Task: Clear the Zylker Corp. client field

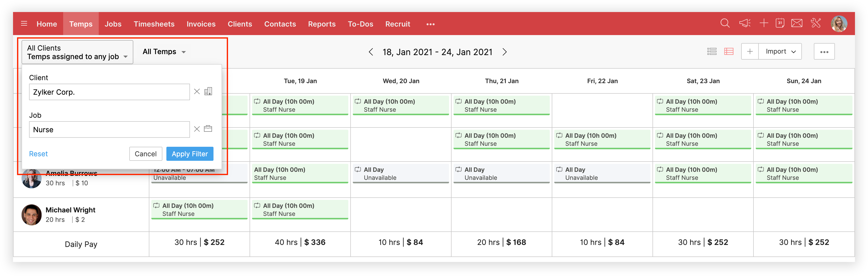Action: (197, 92)
